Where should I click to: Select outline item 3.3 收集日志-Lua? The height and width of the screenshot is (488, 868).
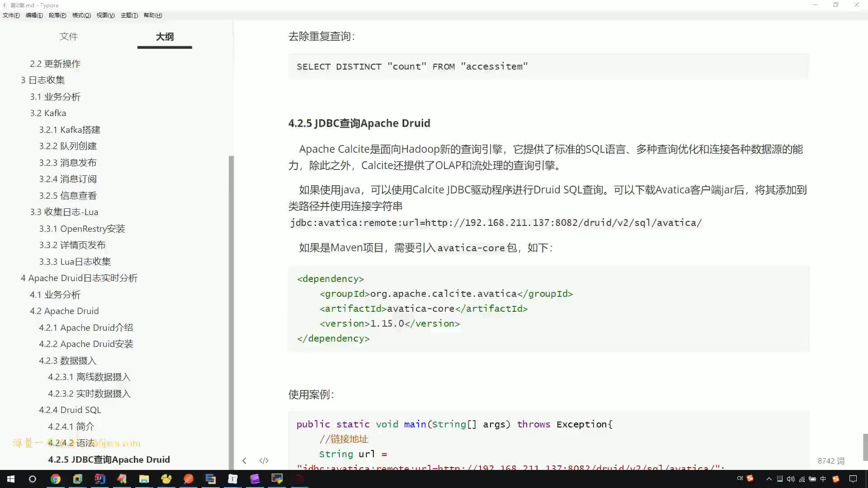[x=64, y=212]
